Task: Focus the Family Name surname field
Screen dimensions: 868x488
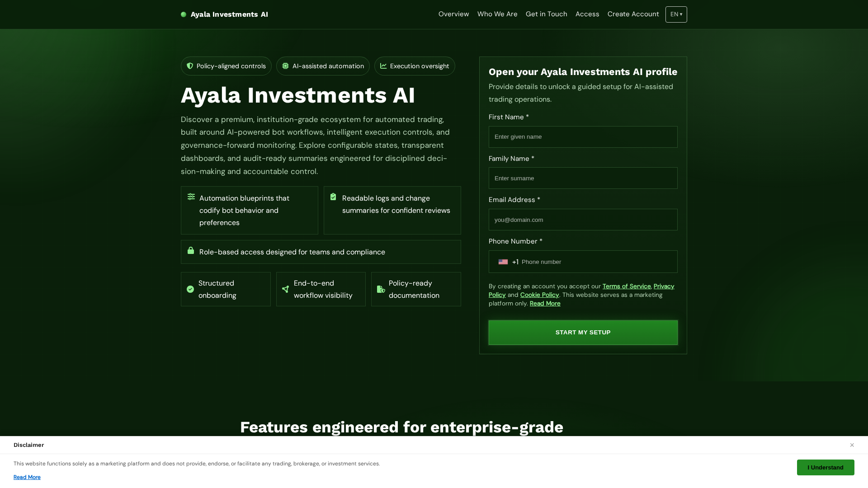Action: point(583,178)
